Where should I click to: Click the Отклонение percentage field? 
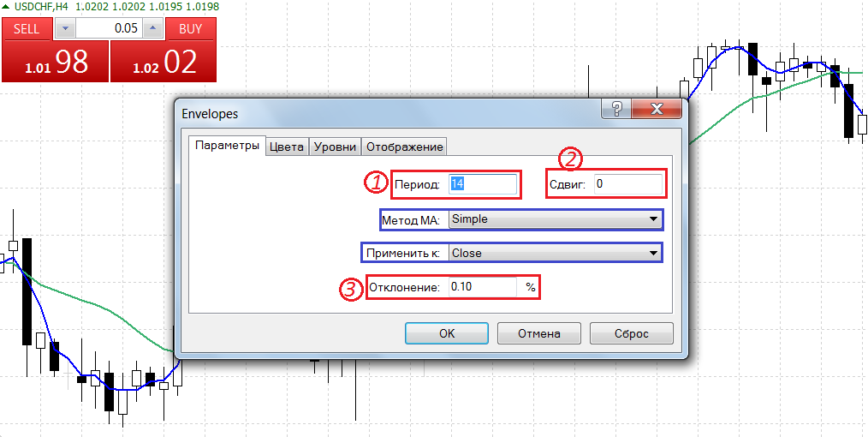point(482,287)
